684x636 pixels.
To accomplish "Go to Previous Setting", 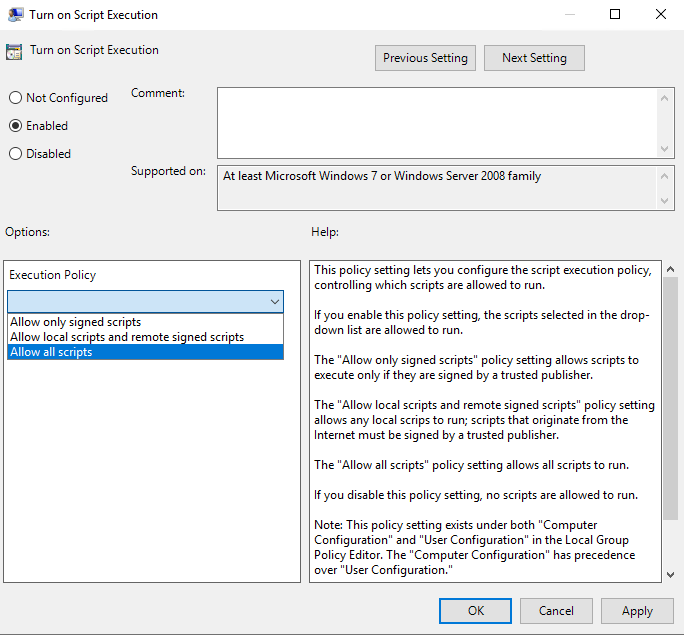I will point(425,58).
